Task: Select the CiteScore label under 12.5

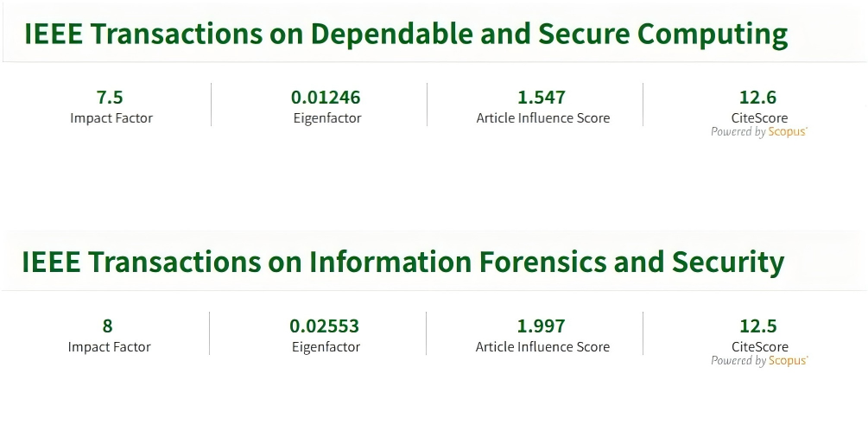Action: pyautogui.click(x=760, y=346)
